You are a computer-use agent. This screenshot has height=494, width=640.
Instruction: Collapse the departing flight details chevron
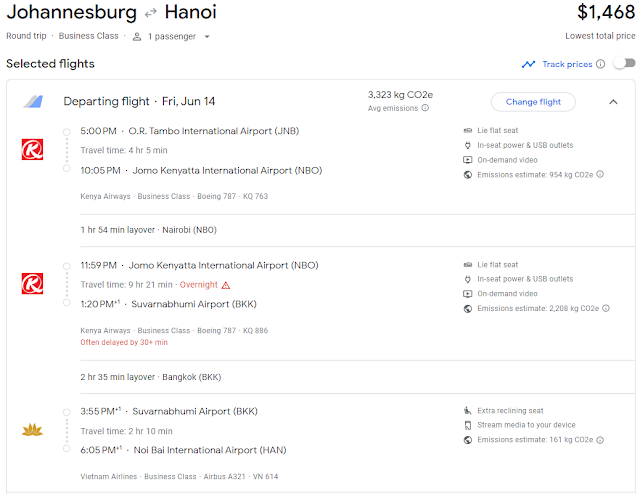click(613, 101)
